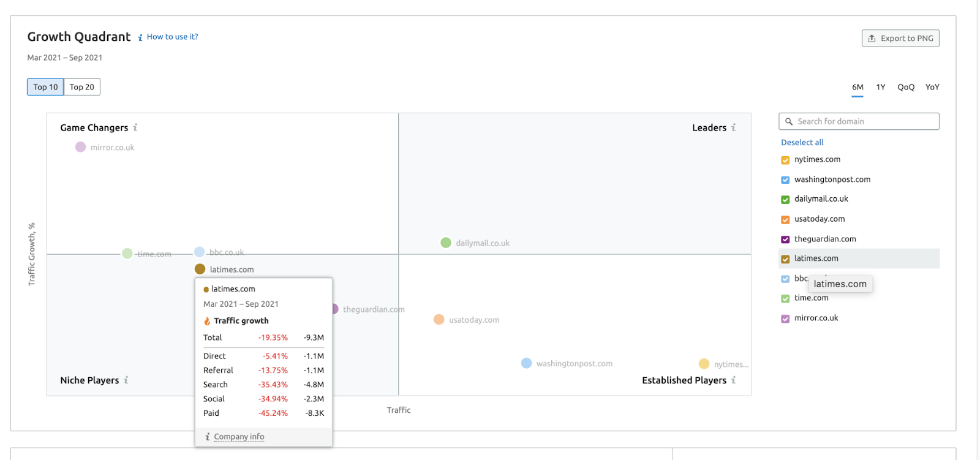Click the latimes.com title in the tooltip
980x460 pixels.
click(x=233, y=289)
